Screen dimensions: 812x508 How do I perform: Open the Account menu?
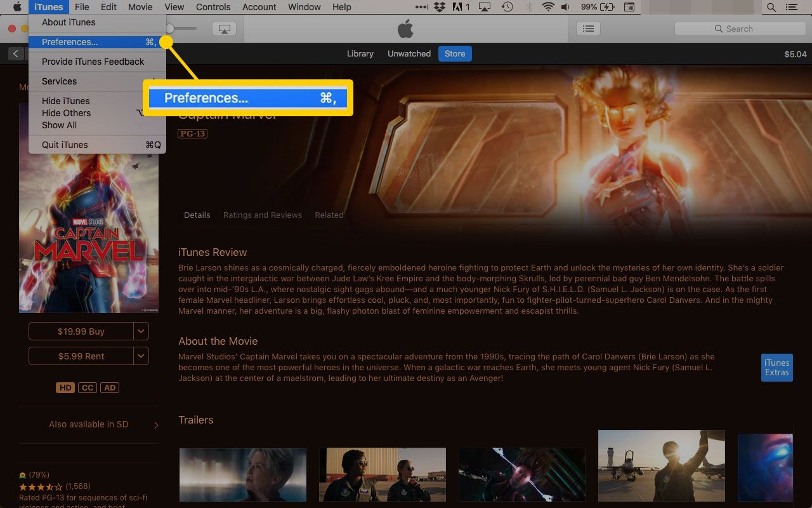259,7
